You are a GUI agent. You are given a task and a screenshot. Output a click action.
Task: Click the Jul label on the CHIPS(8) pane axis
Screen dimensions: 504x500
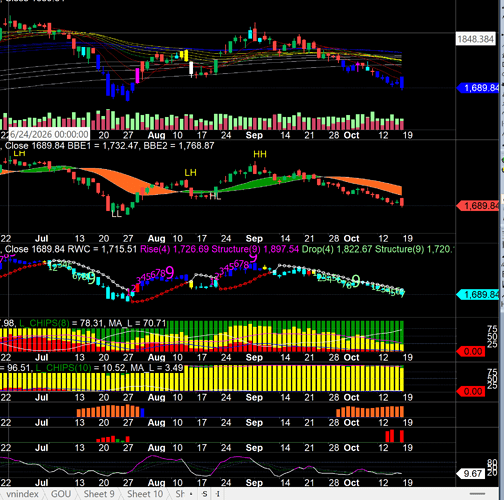[x=42, y=357]
